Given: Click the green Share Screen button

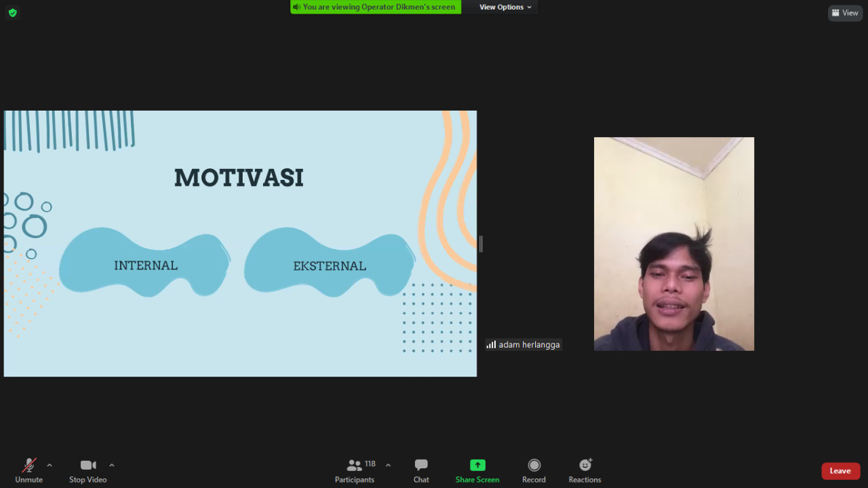Looking at the screenshot, I should tap(477, 470).
